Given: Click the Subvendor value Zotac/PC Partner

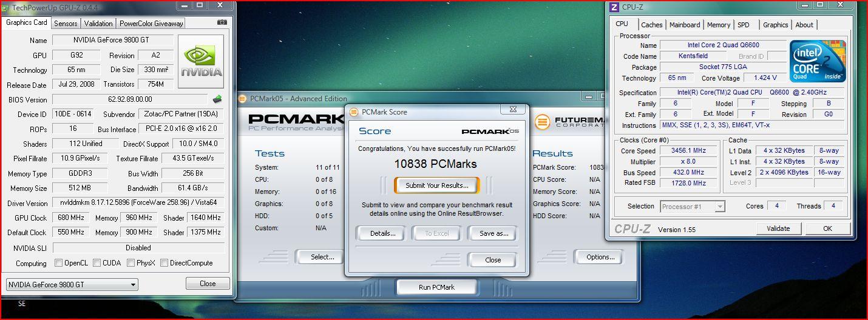Looking at the screenshot, I should 181,114.
